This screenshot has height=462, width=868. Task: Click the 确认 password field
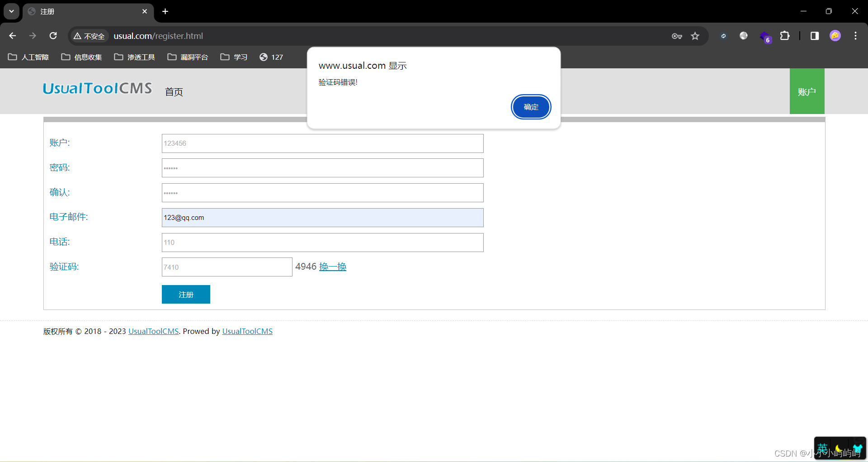pos(323,193)
